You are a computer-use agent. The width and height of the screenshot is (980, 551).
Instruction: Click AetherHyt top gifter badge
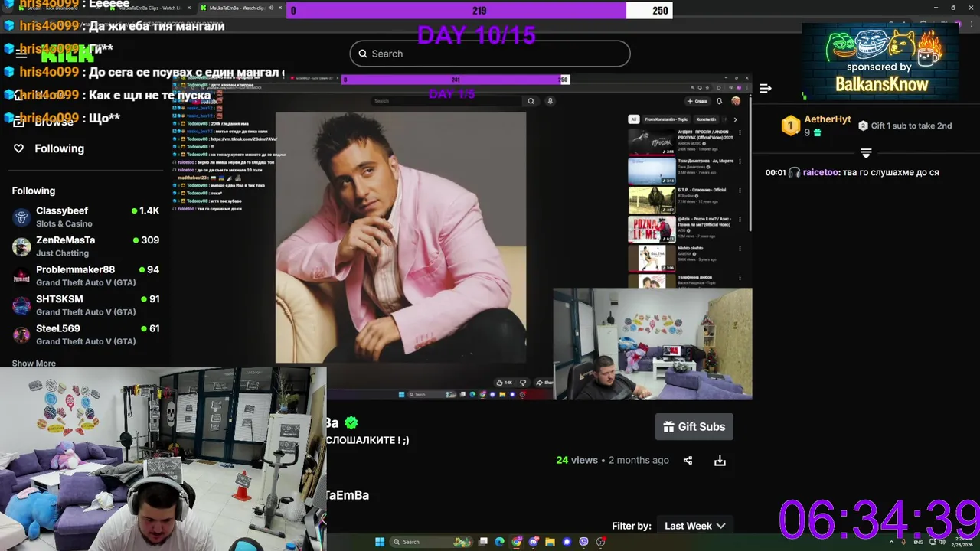pyautogui.click(x=791, y=126)
